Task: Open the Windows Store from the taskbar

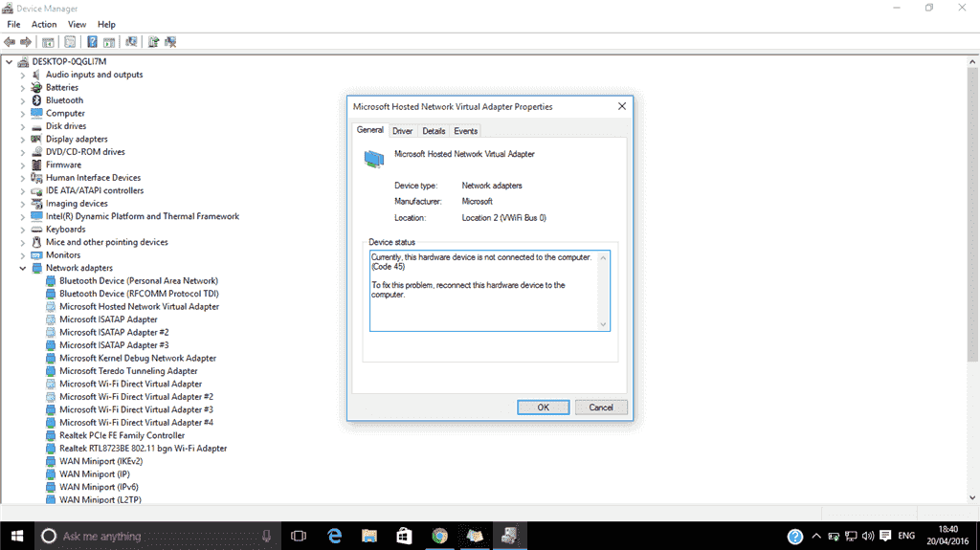Action: coord(405,537)
